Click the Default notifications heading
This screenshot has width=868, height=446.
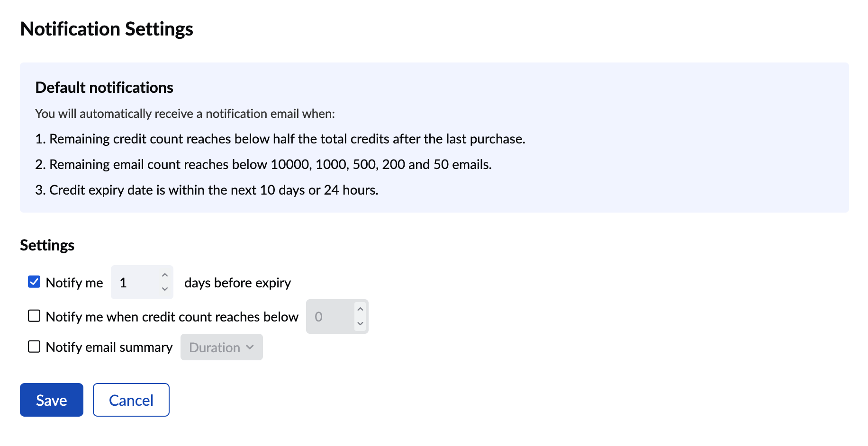(104, 88)
